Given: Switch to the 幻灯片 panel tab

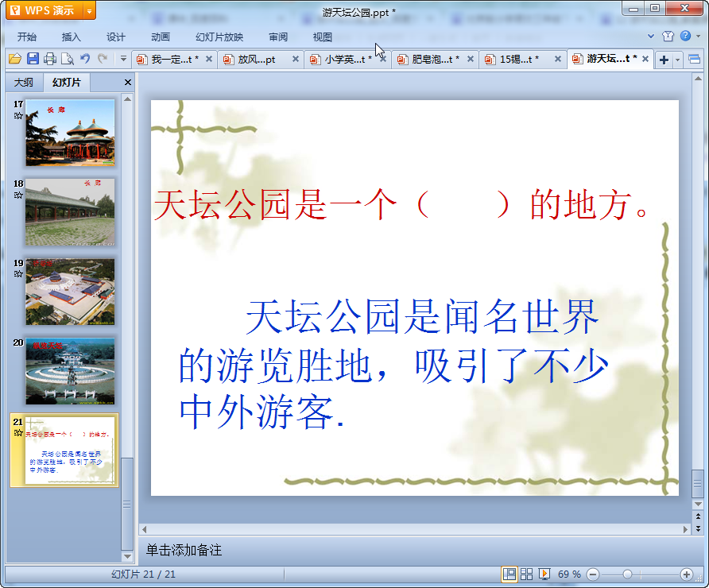Looking at the screenshot, I should click(x=67, y=83).
